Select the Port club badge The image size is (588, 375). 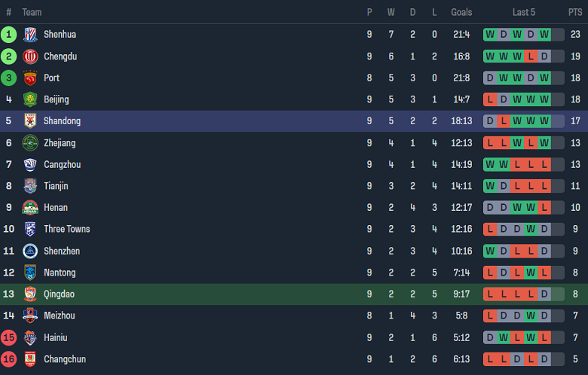(30, 78)
